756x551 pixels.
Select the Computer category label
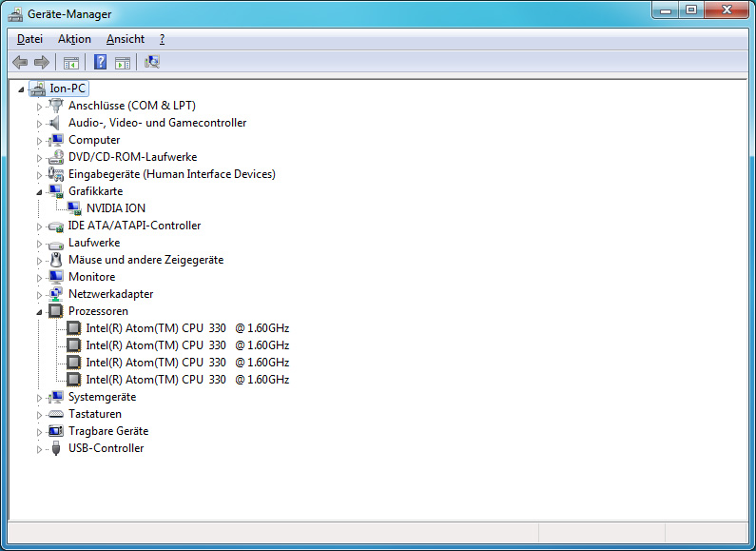pos(94,140)
